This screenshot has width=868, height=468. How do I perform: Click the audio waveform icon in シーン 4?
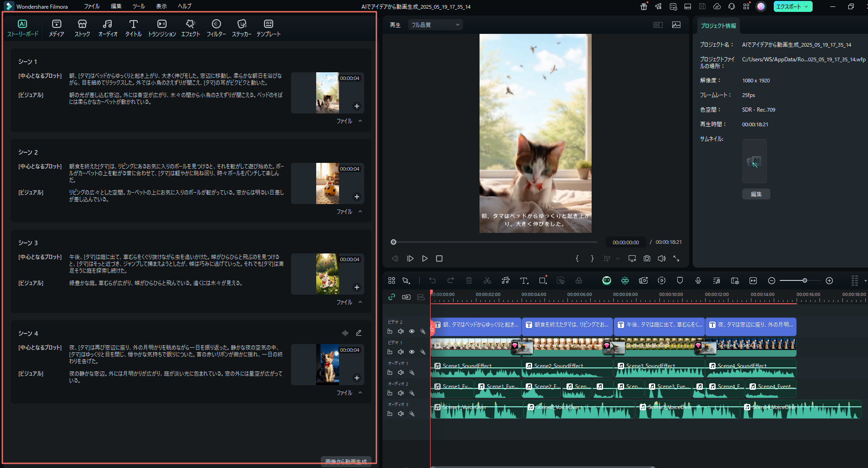point(345,333)
